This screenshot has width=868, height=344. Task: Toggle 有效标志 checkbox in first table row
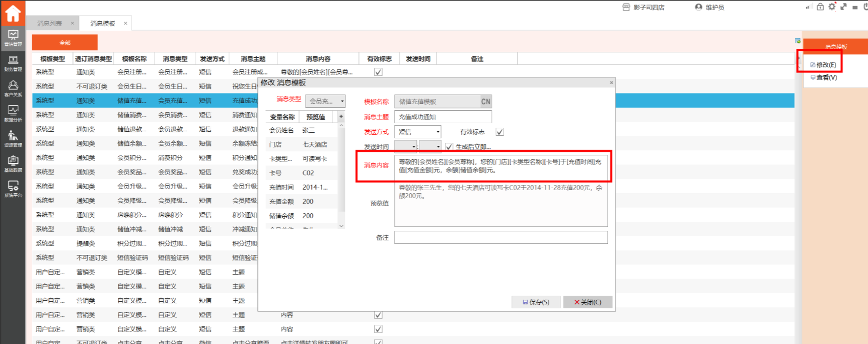pyautogui.click(x=378, y=72)
